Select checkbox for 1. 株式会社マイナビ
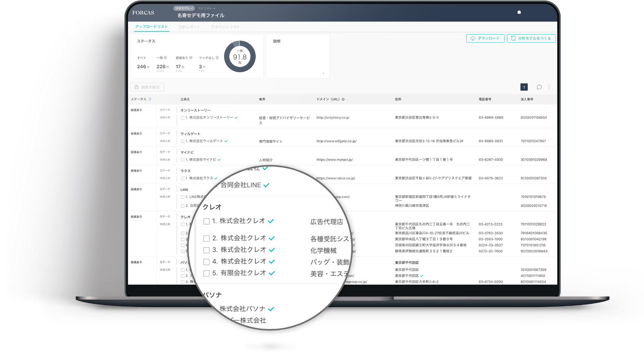Image resolution: width=644 pixels, height=355 pixels. tap(183, 160)
